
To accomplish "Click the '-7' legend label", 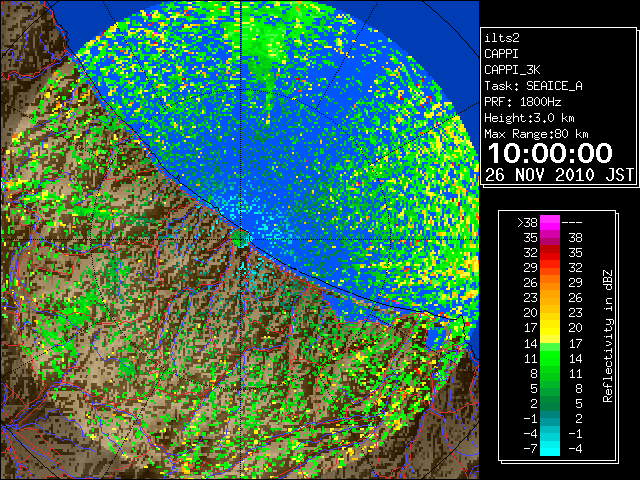I will (530, 449).
